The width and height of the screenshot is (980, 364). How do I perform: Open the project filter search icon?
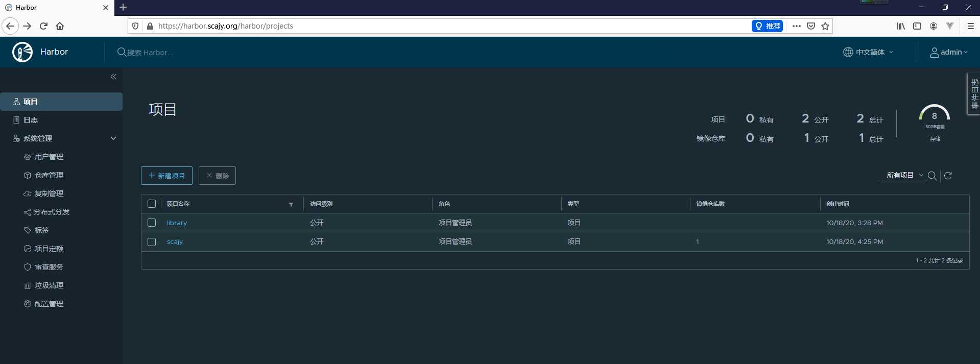(x=932, y=176)
